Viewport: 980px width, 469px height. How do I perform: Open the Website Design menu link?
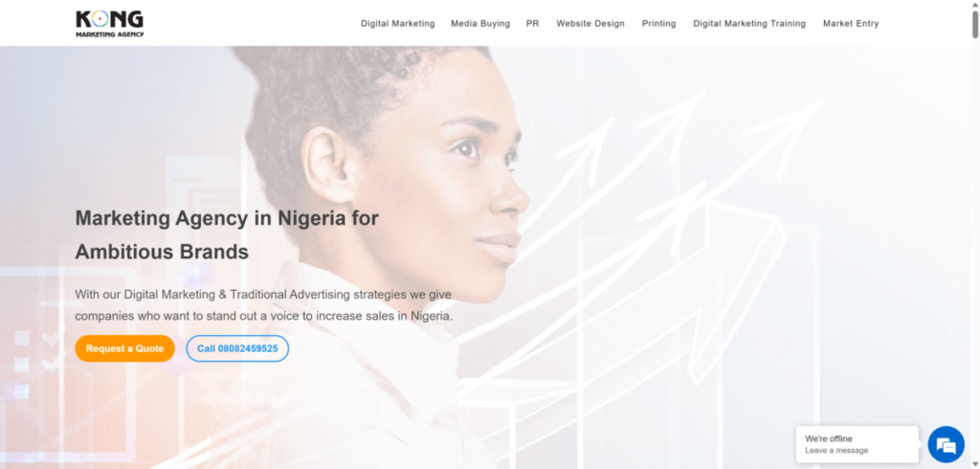coord(590,24)
